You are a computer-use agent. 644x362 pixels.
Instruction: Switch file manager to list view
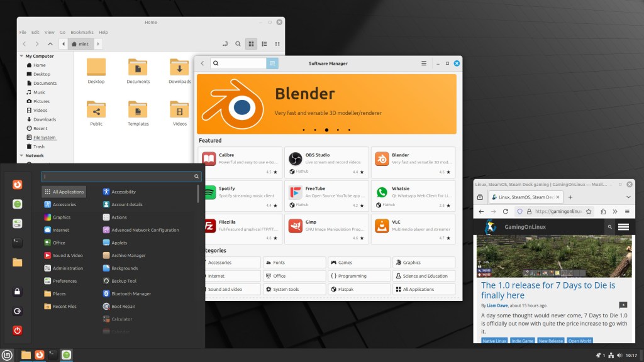click(x=264, y=44)
